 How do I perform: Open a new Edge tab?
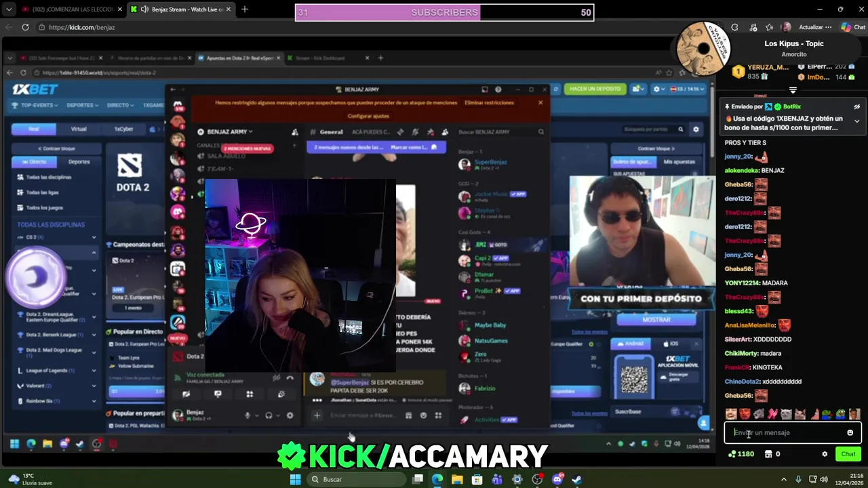point(245,9)
